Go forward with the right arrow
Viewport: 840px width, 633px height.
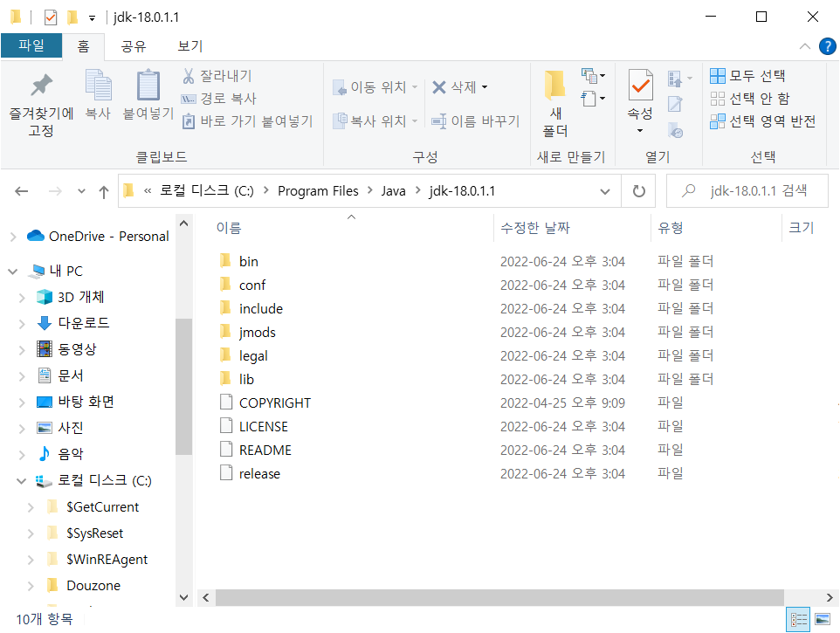[x=55, y=191]
